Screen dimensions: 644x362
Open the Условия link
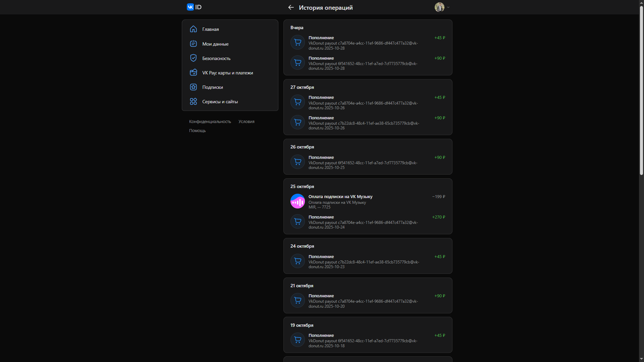click(246, 122)
